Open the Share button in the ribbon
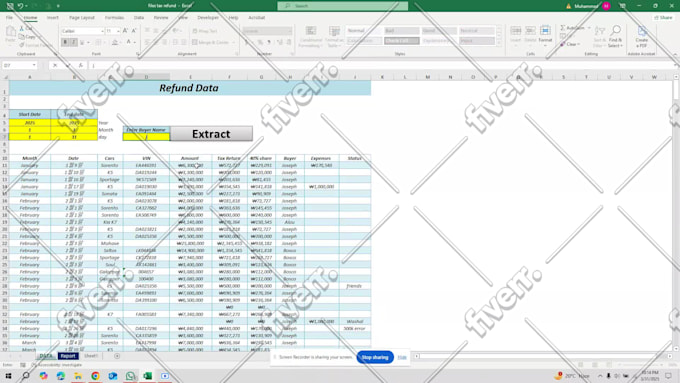The image size is (680, 383). click(664, 18)
